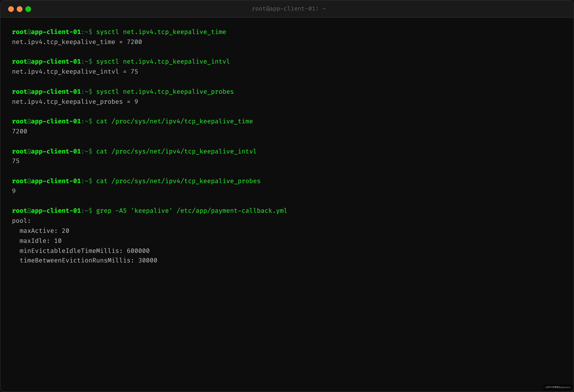Click the output value 7200 of keepalive_time
This screenshot has height=392, width=574.
134,42
